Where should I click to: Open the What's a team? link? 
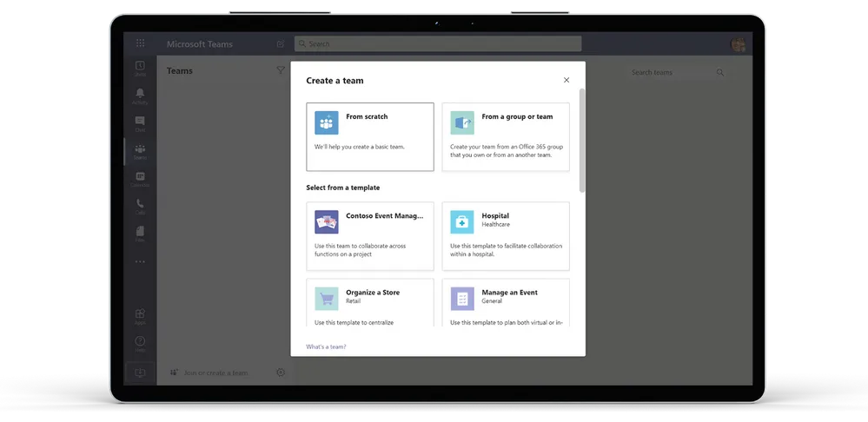point(326,346)
